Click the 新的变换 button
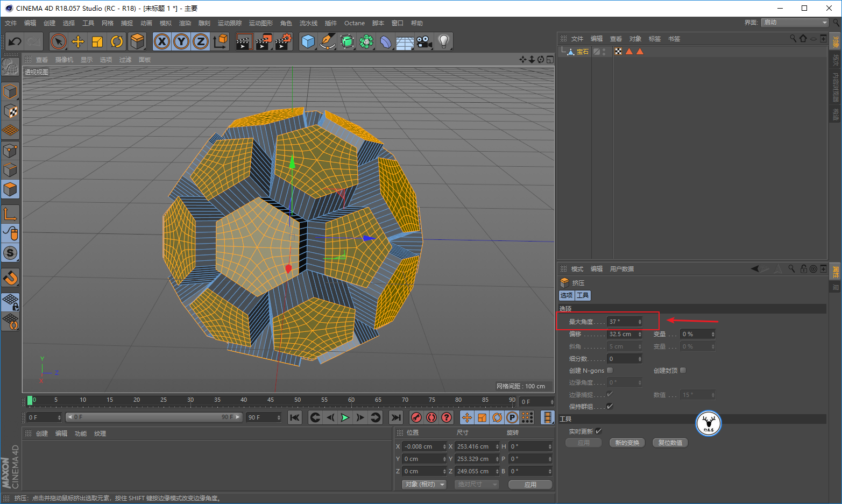Image resolution: width=842 pixels, height=504 pixels. pyautogui.click(x=627, y=443)
